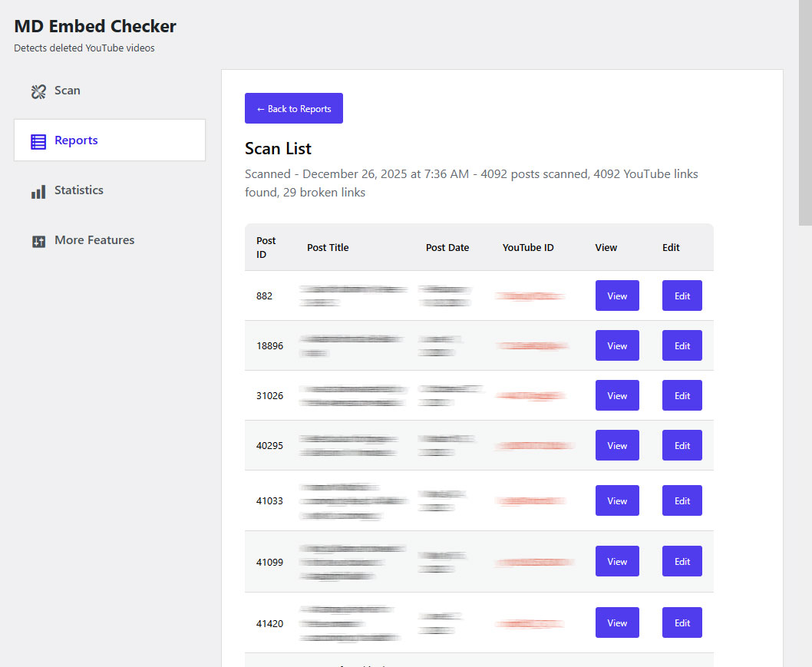This screenshot has width=812, height=667.
Task: Click the Detects deleted YouTube videos subtitle
Action: 84,48
